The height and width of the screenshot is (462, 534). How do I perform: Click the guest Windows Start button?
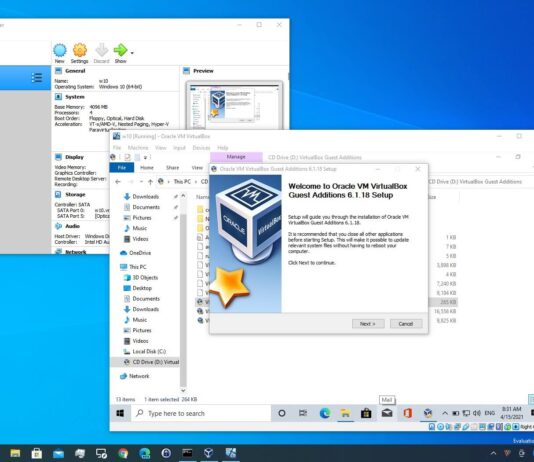coord(120,413)
